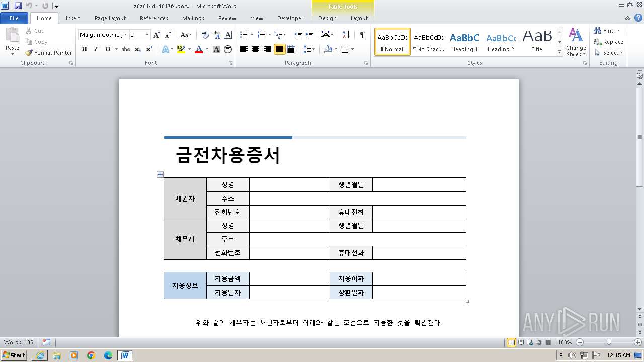Open the Select dropdown in Editing
Image resolution: width=644 pixels, height=362 pixels.
click(x=609, y=53)
